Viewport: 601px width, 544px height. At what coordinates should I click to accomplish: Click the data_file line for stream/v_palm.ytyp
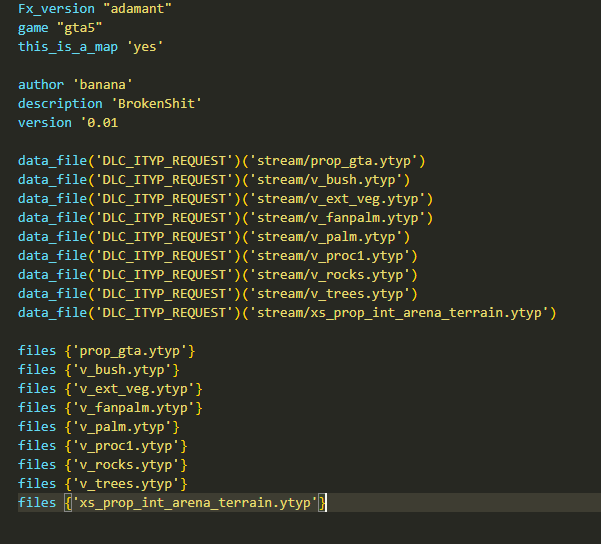point(214,237)
